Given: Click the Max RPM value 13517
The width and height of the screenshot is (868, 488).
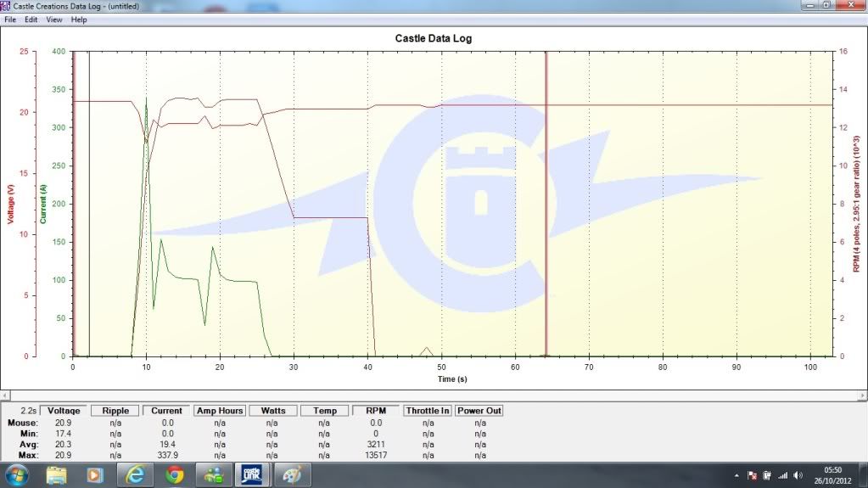Looking at the screenshot, I should [376, 455].
